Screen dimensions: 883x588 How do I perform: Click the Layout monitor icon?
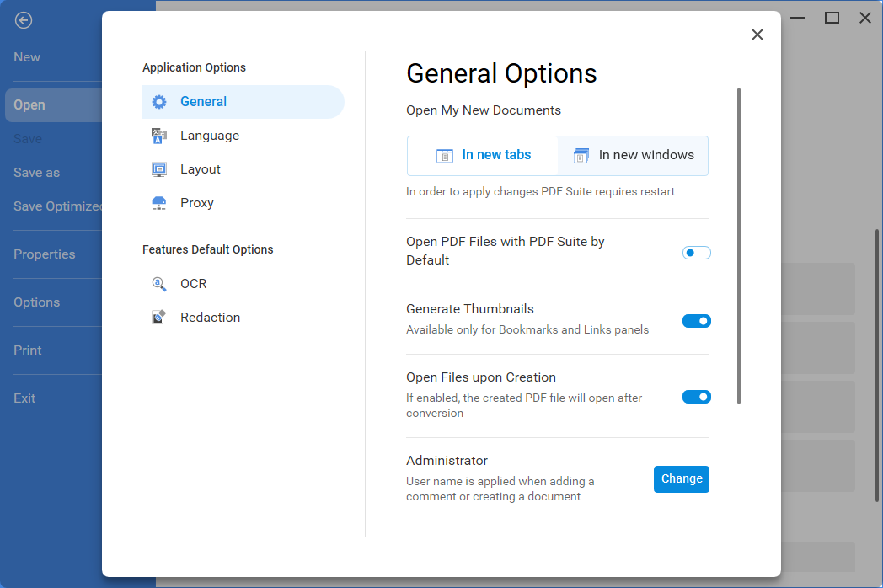coord(159,169)
